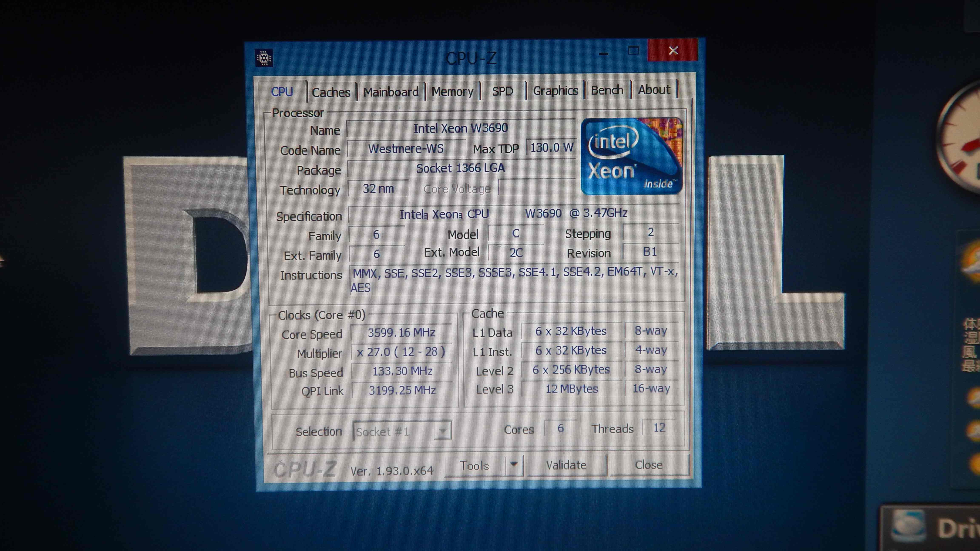Click the Ext. Model value '2C'

point(516,253)
